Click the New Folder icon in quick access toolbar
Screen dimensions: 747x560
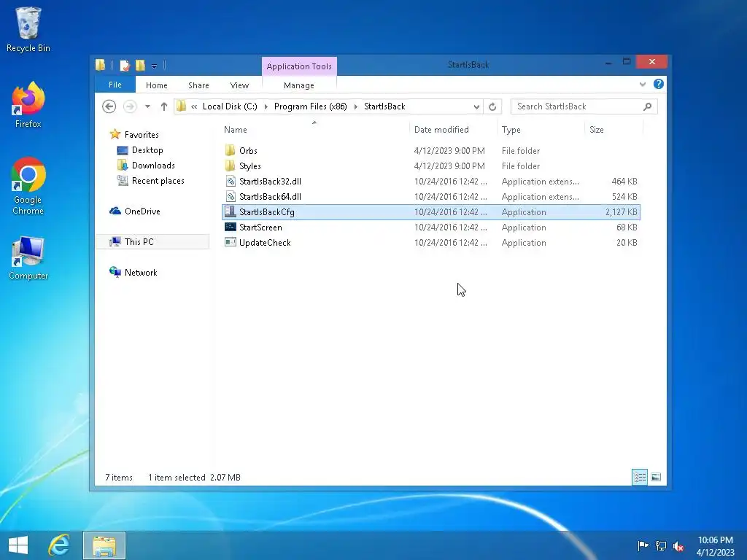point(140,65)
